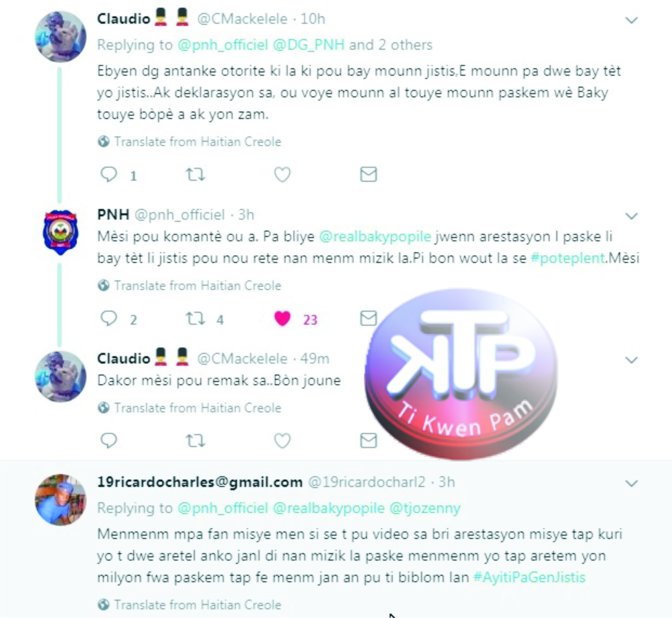Unlike the PNH tweet with 23 likes

pos(282,318)
